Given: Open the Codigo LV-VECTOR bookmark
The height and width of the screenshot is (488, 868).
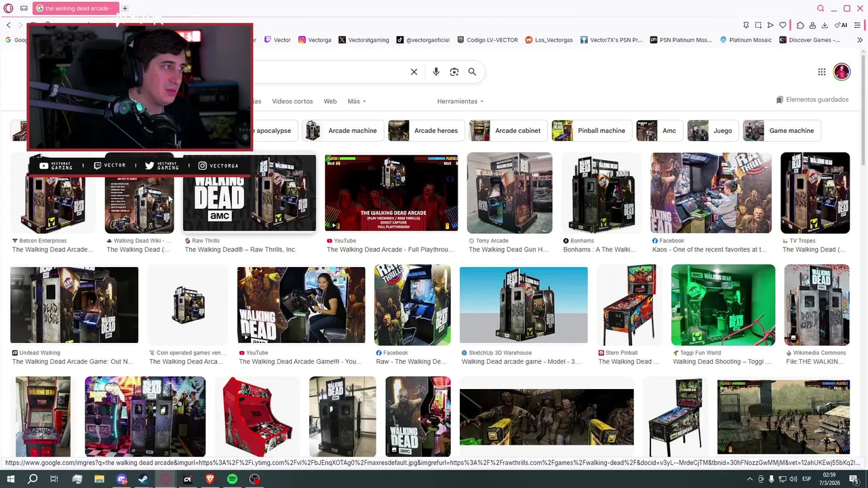Looking at the screenshot, I should (488, 40).
